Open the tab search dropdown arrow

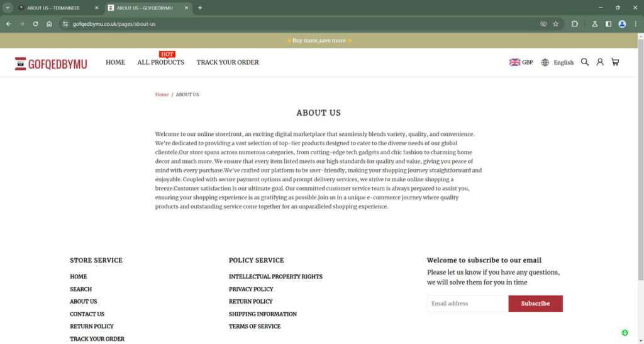click(x=8, y=8)
